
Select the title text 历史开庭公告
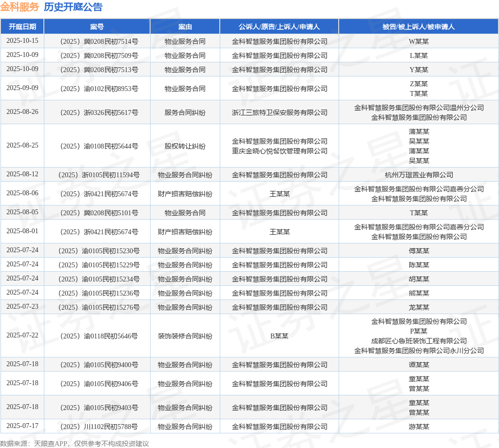pyautogui.click(x=73, y=7)
